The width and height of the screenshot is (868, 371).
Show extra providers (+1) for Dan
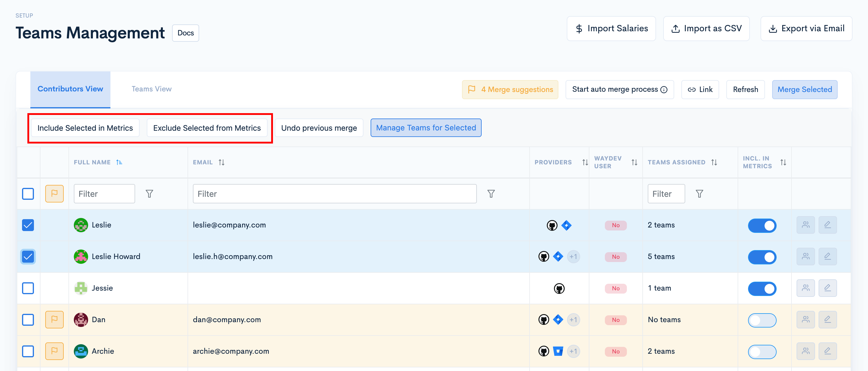(573, 320)
